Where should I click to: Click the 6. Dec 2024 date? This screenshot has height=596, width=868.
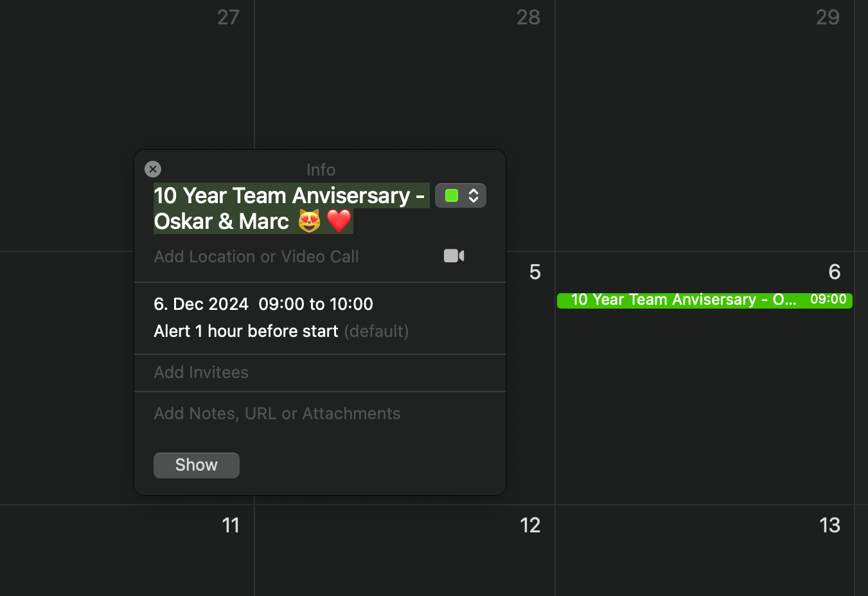pyautogui.click(x=201, y=304)
